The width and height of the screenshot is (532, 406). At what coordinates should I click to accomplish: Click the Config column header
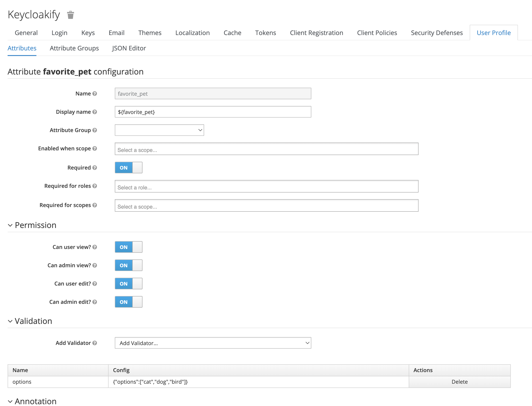click(258, 371)
